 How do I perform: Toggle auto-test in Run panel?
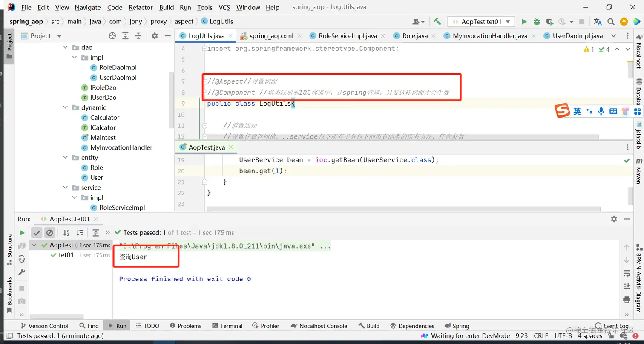22,259
